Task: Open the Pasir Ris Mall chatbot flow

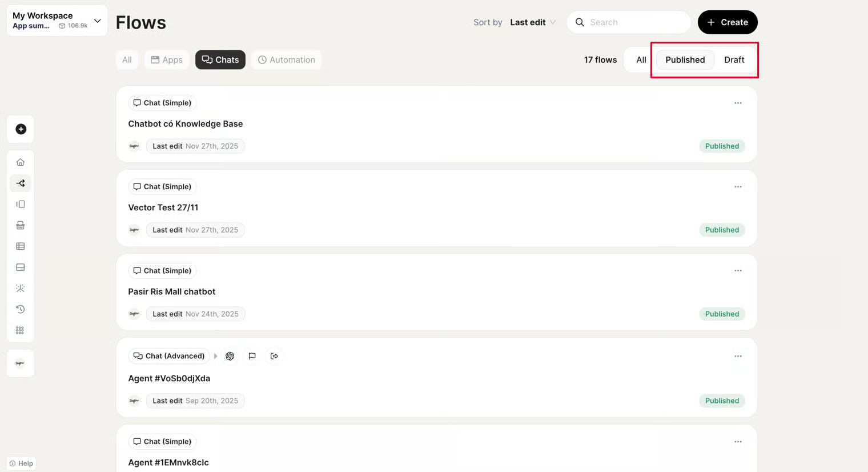Action: [x=171, y=291]
